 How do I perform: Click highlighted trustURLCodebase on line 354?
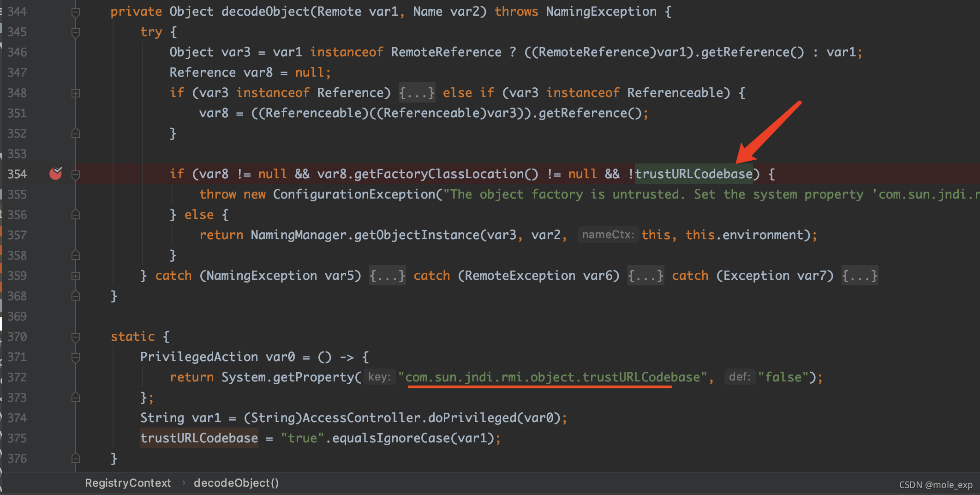[x=693, y=174]
